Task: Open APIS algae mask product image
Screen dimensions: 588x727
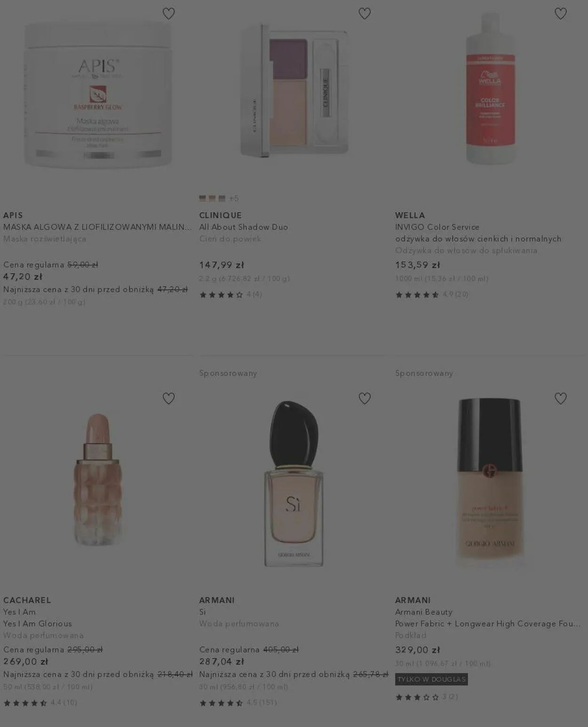Action: click(98, 94)
